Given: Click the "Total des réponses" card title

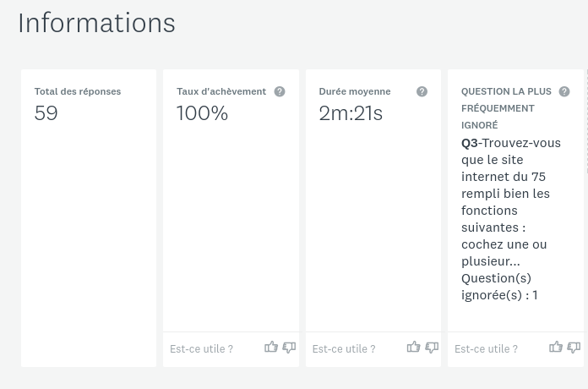Looking at the screenshot, I should click(78, 91).
